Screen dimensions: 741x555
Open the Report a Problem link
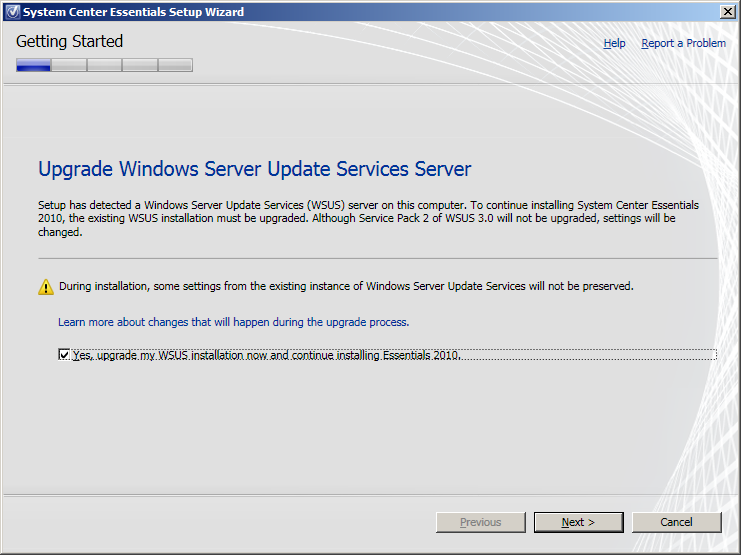[683, 43]
